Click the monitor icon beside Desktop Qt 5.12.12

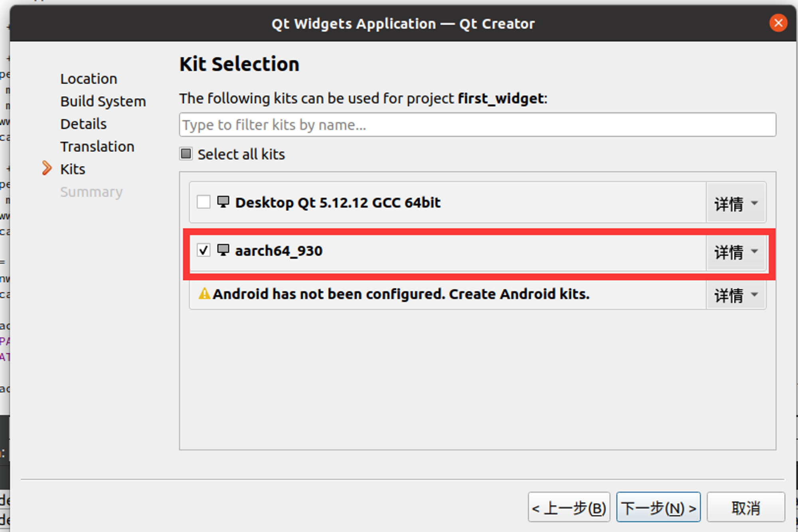[x=223, y=202]
